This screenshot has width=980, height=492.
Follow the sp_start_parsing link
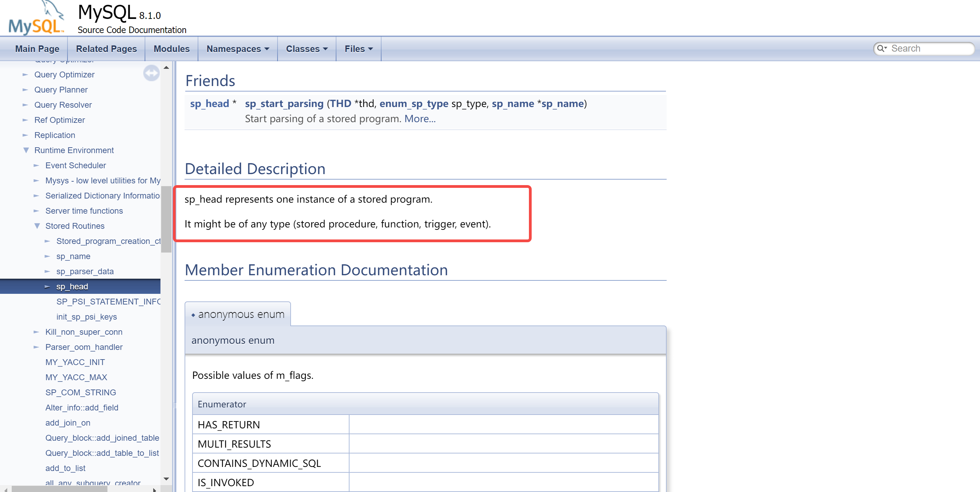pyautogui.click(x=284, y=104)
